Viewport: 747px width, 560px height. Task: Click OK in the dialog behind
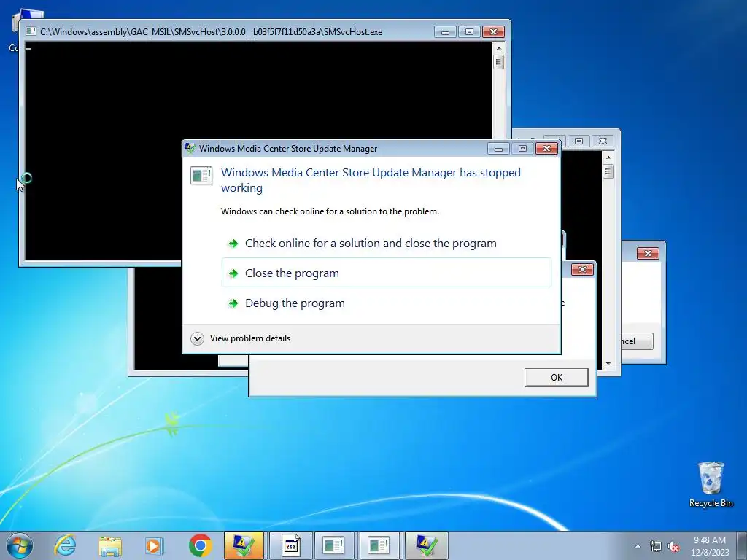[x=556, y=378]
